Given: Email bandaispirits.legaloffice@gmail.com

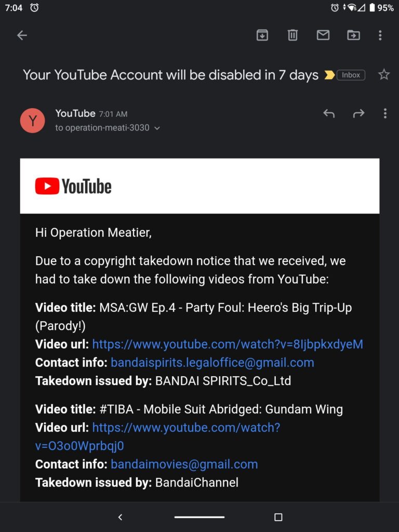Looking at the screenshot, I should coord(212,362).
